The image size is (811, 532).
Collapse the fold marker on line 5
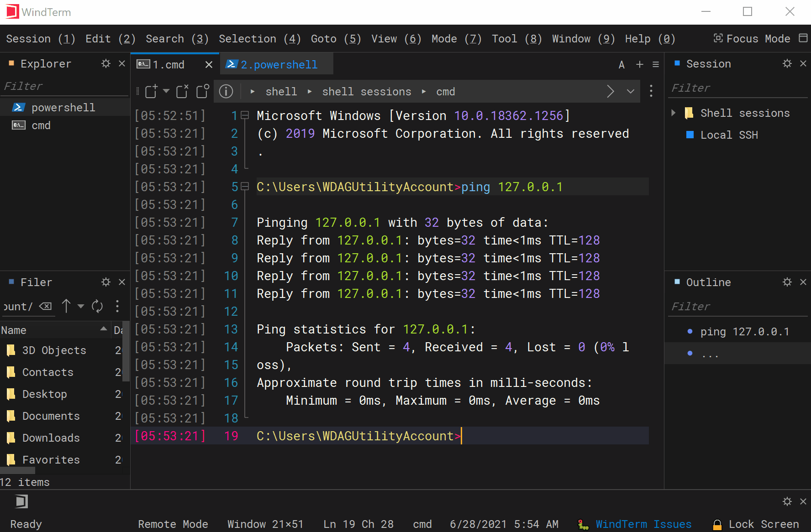click(x=245, y=187)
